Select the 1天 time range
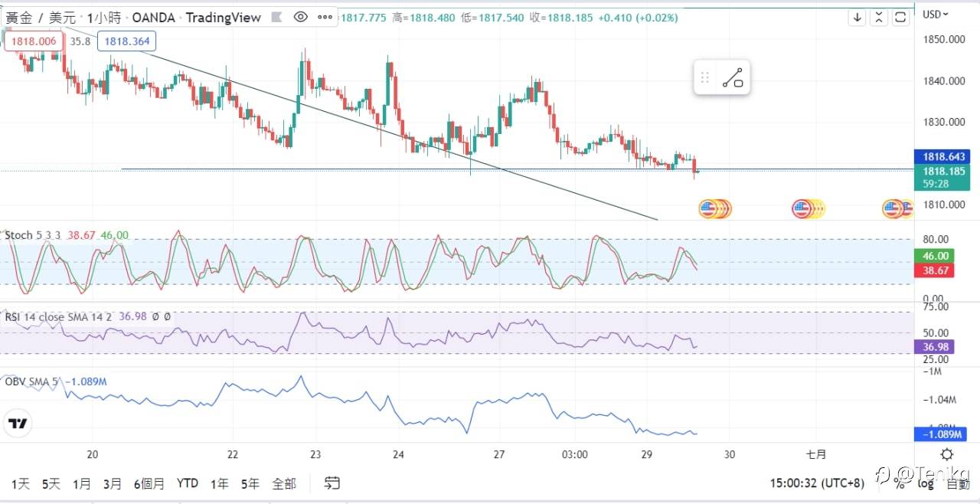Image resolution: width=980 pixels, height=504 pixels. pos(21,483)
